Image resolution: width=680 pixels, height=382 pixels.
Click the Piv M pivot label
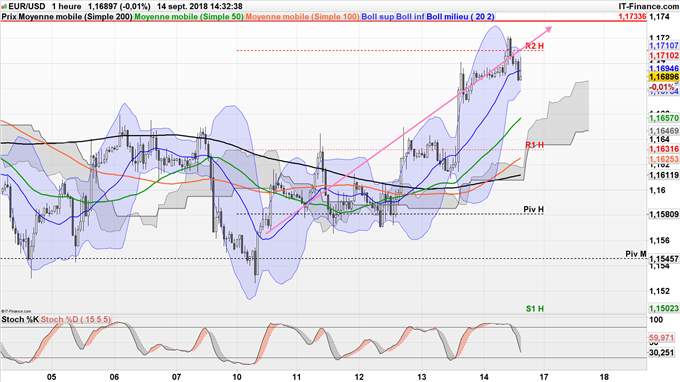click(636, 254)
